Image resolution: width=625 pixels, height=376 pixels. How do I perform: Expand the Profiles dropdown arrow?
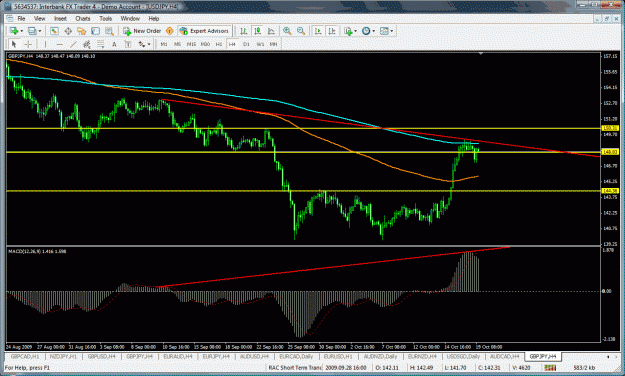point(40,31)
